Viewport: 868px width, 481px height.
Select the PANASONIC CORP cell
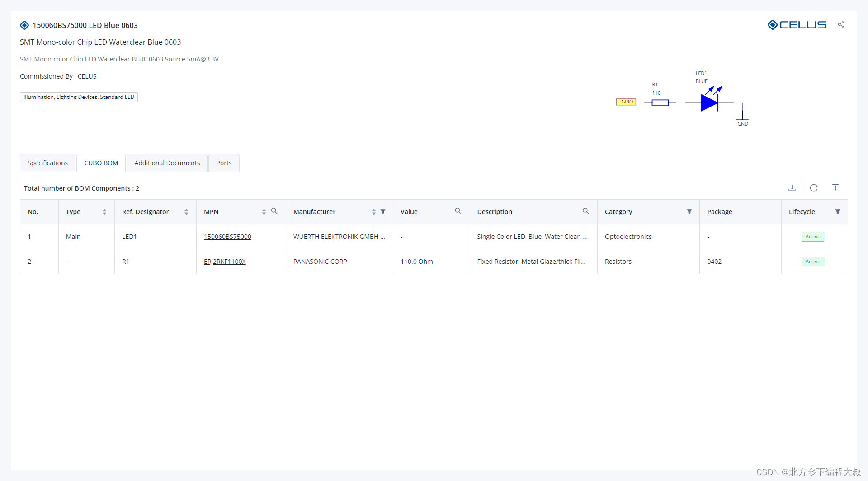tap(339, 262)
